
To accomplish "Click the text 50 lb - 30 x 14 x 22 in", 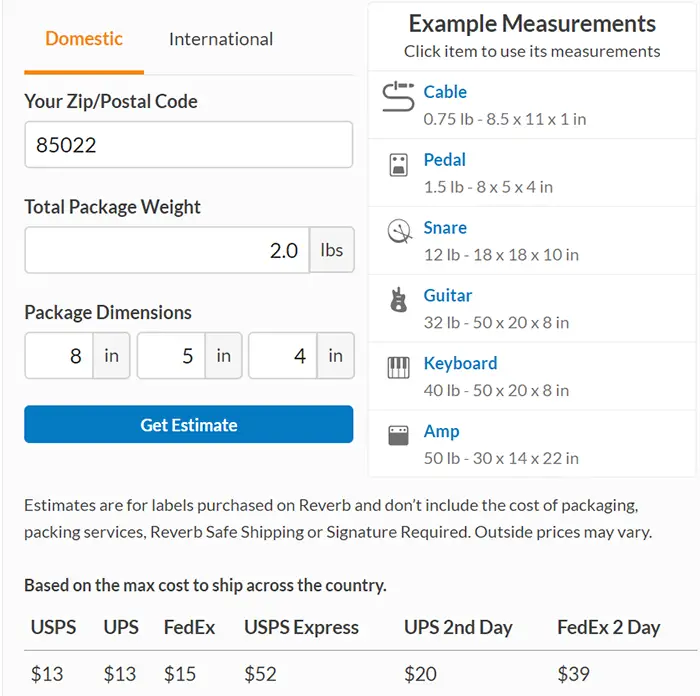I will [x=501, y=458].
